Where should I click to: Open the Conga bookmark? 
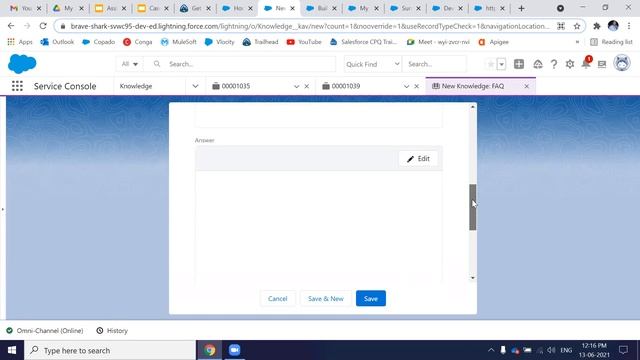[x=138, y=42]
